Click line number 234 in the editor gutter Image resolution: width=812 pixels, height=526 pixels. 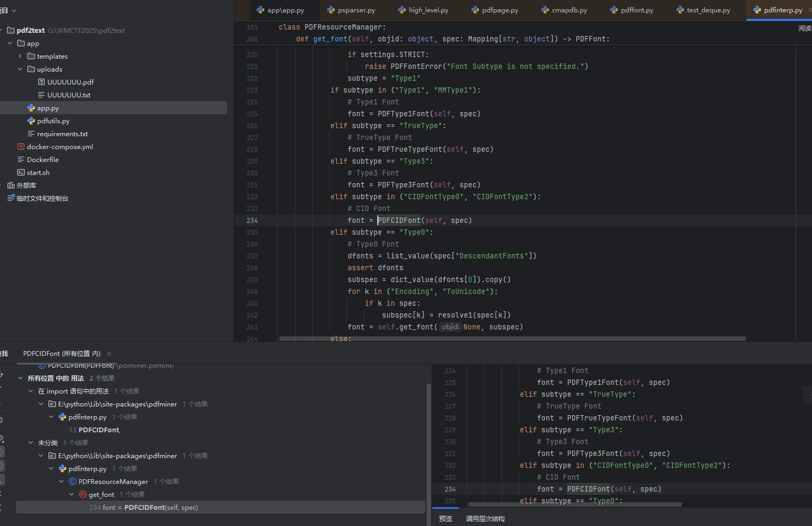(252, 220)
